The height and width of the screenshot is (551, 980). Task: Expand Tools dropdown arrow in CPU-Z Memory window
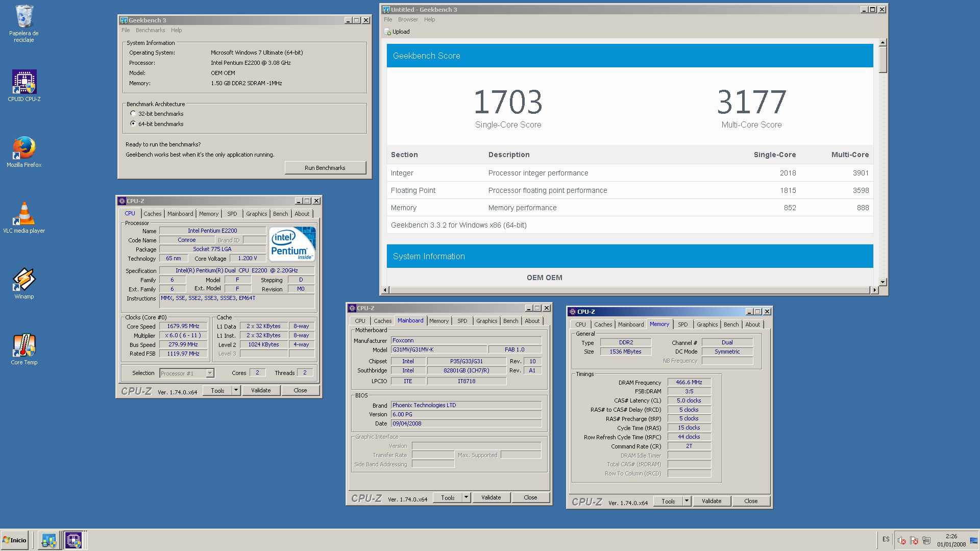(687, 501)
